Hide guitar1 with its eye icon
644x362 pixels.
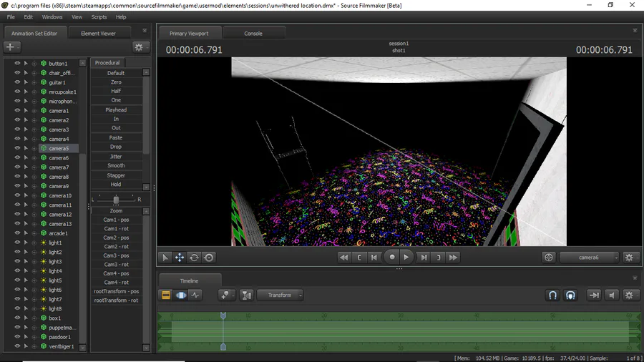17,82
